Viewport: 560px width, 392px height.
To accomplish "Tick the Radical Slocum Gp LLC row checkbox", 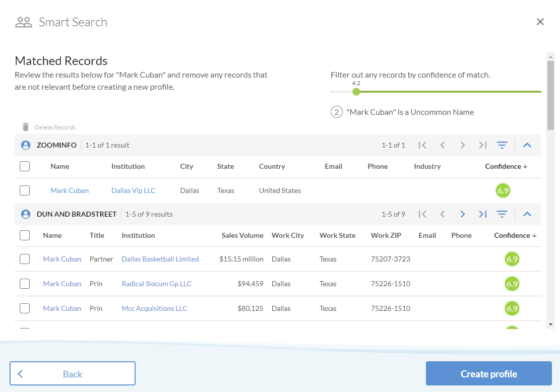I will tap(25, 284).
